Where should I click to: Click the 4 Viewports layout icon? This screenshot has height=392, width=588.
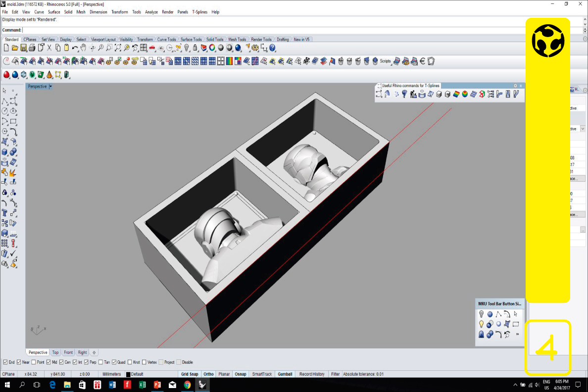pos(144,48)
